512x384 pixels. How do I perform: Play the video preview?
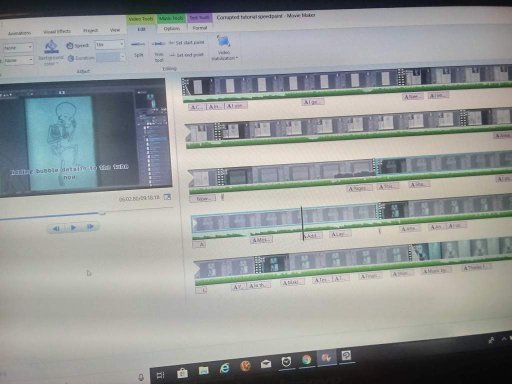[73, 228]
